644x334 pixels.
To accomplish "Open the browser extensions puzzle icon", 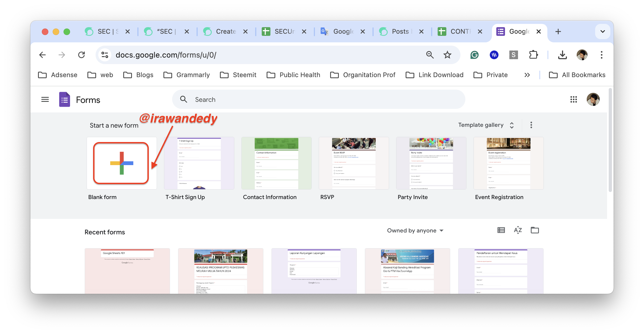I will point(533,55).
